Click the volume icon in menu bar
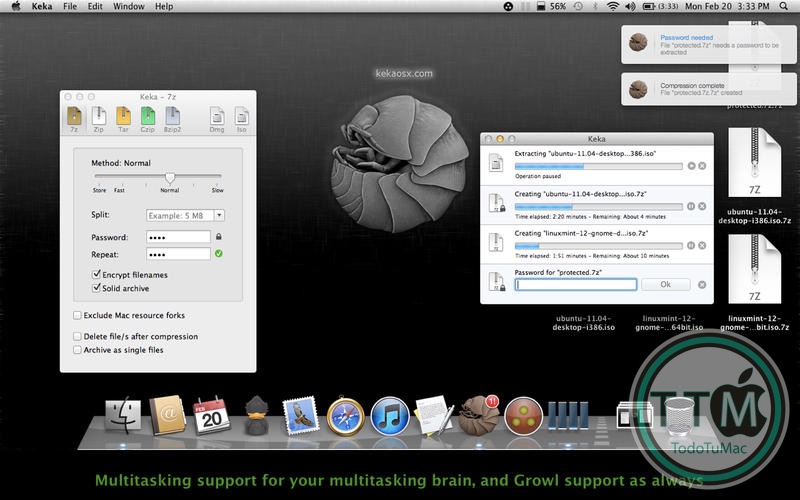 tap(630, 6)
